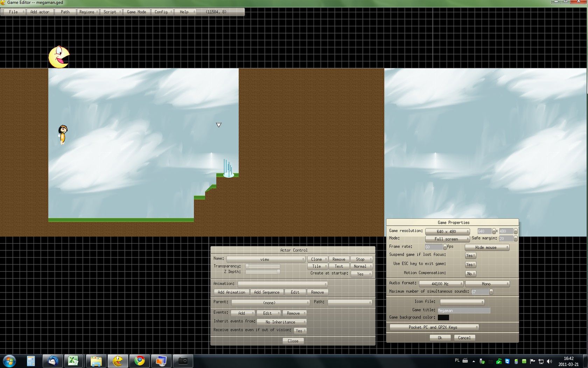Viewport: 588px width, 368px height.
Task: Click the Safe margin value field
Action: (x=506, y=239)
